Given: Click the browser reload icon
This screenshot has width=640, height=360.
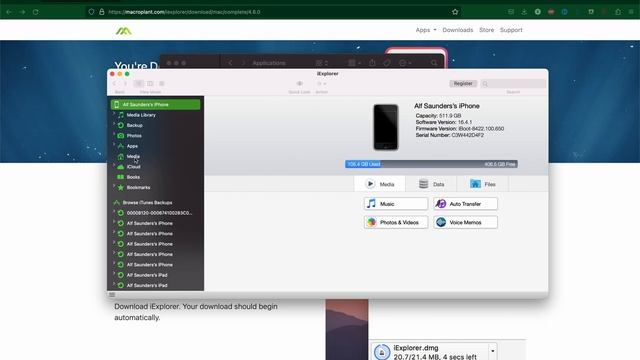Looking at the screenshot, I should point(36,12).
